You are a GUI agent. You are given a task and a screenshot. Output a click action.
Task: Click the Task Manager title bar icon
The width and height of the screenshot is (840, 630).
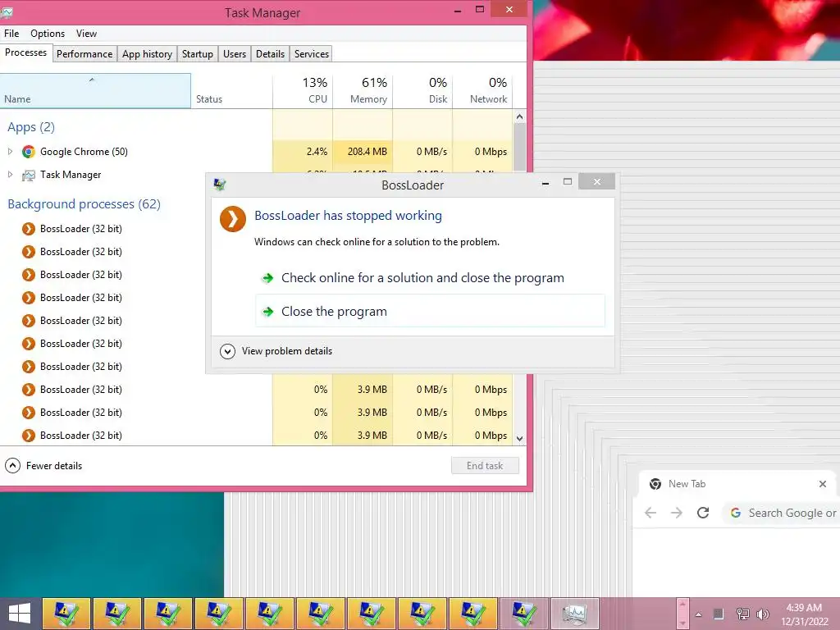point(7,11)
